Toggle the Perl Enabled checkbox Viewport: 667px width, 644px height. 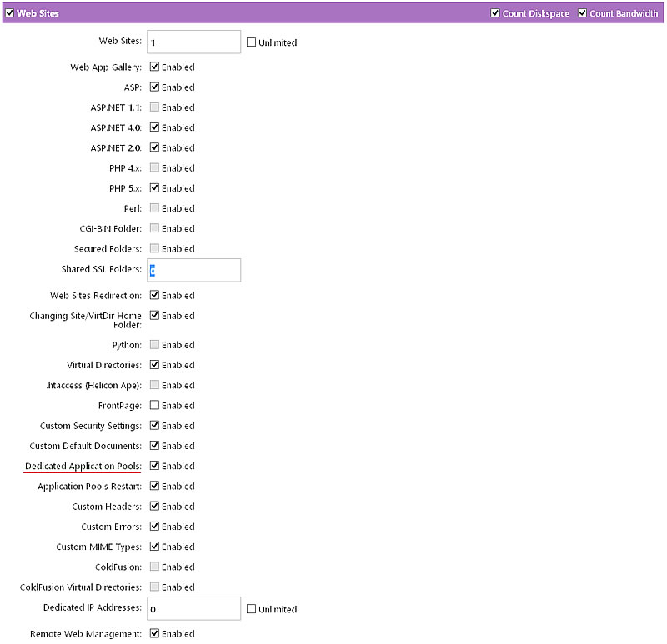[x=154, y=208]
